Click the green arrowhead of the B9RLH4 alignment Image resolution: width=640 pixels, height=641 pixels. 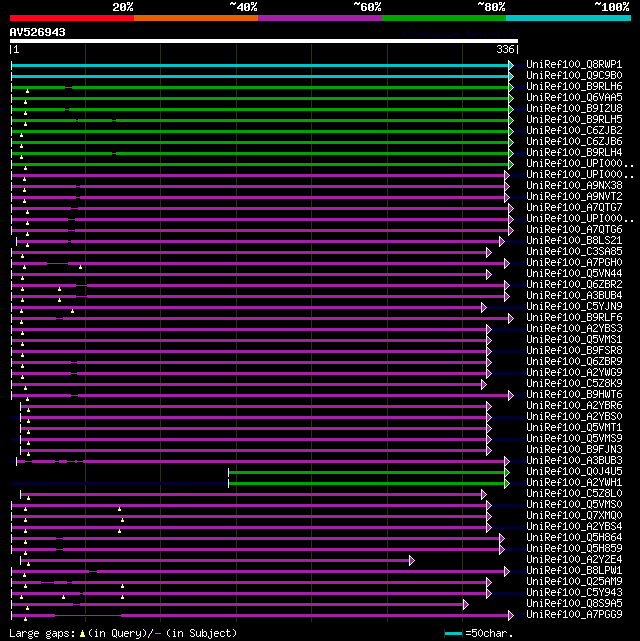coord(511,154)
